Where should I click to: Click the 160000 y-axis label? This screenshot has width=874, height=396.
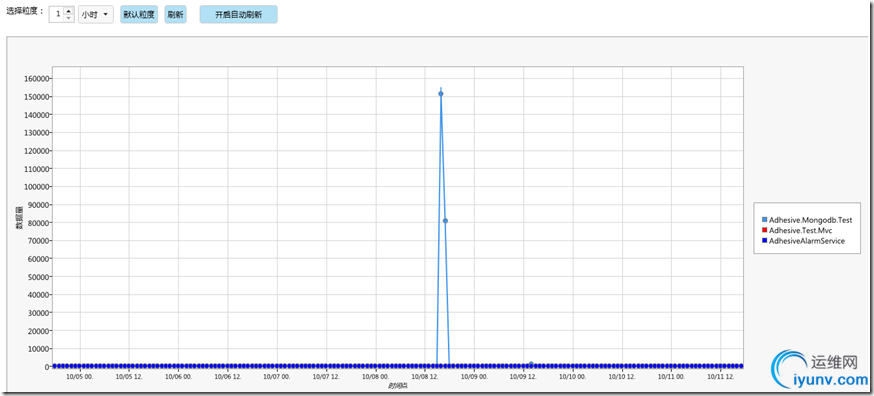point(36,79)
